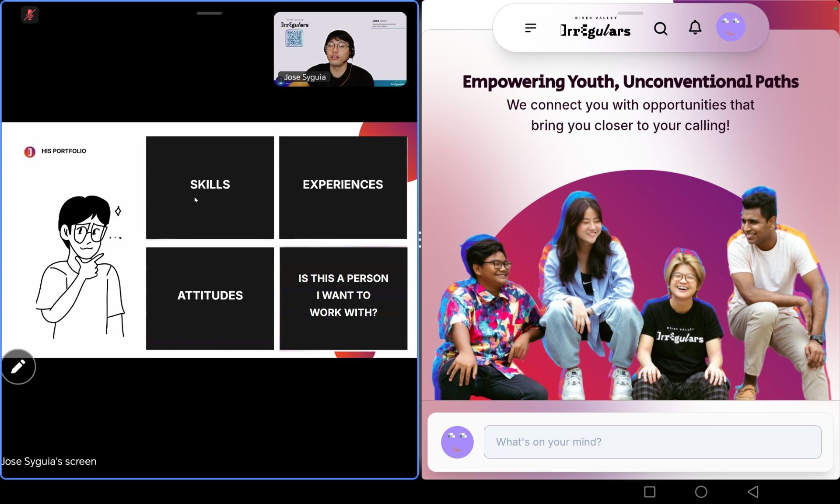Open search in Irregulars header
Image resolution: width=840 pixels, height=504 pixels.
[661, 29]
